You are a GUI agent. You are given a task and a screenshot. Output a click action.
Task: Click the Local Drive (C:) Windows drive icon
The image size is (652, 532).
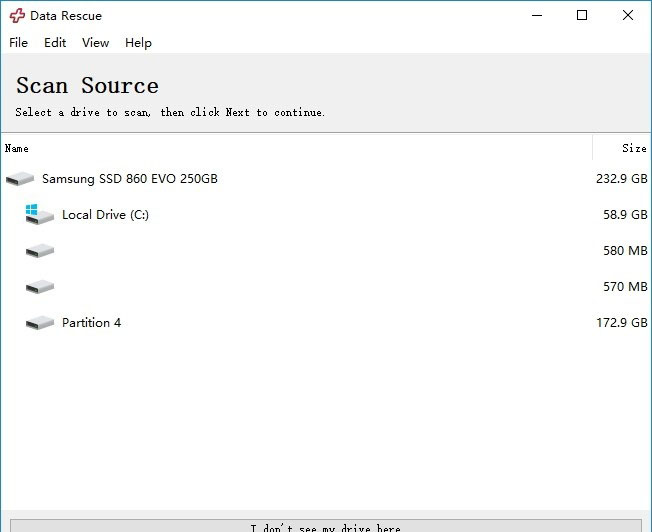pyautogui.click(x=40, y=214)
